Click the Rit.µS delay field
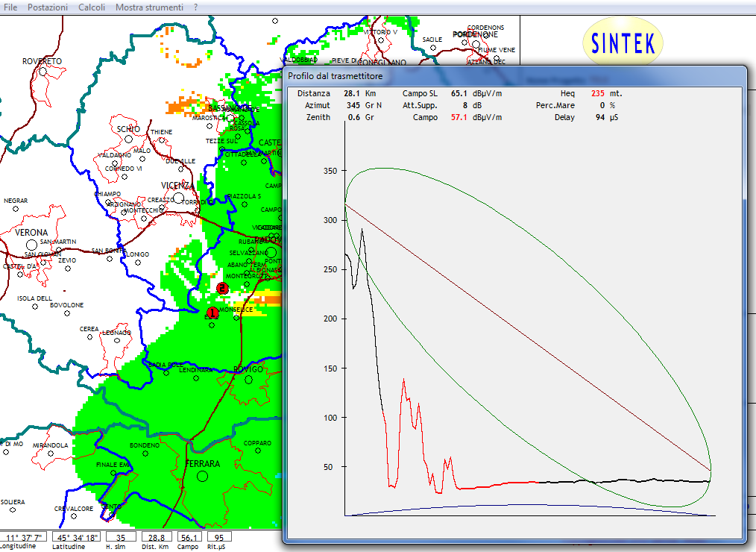Screen dimensions: 756x552 click(219, 536)
